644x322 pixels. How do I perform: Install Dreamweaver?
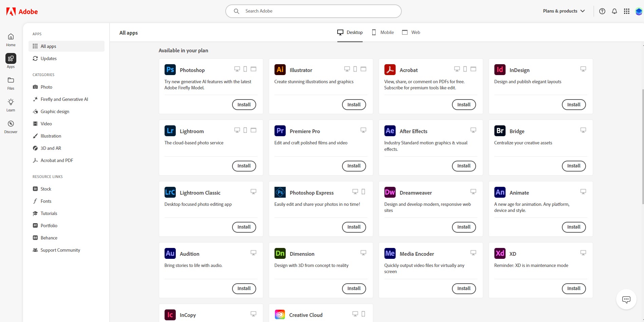point(464,227)
